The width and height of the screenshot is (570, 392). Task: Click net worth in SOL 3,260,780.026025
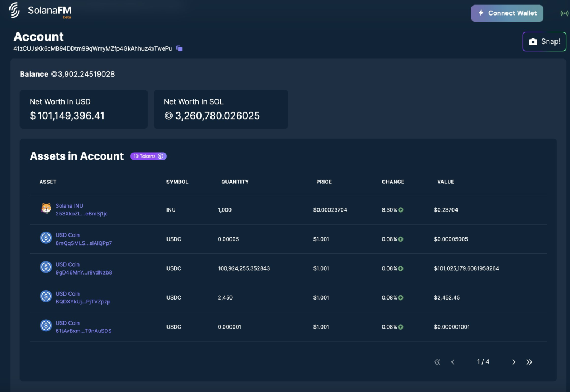[x=212, y=116]
